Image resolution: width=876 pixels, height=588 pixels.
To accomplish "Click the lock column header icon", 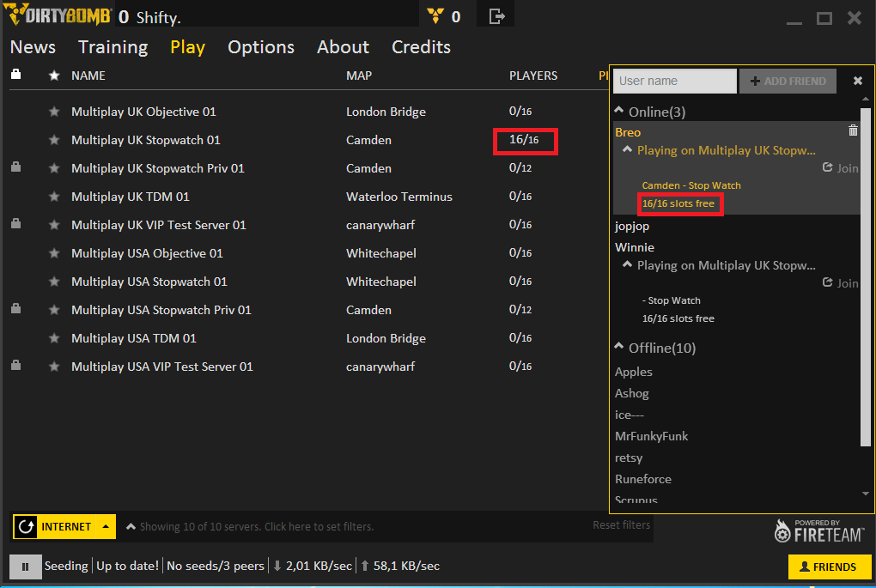I will pos(15,75).
